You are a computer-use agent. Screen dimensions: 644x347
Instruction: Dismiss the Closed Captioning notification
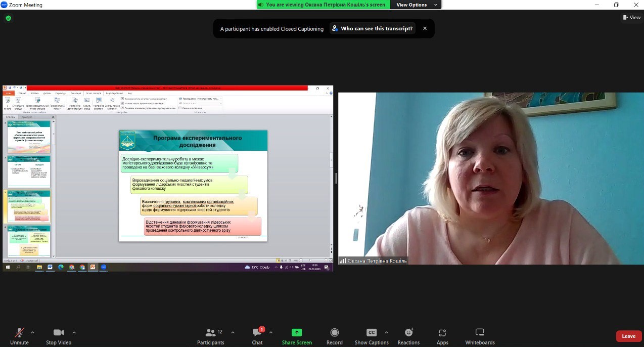pyautogui.click(x=425, y=28)
